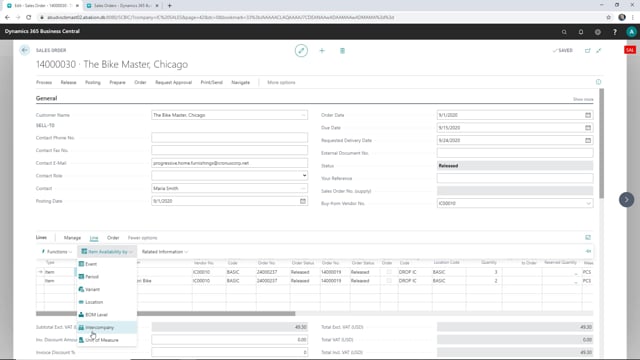This screenshot has height=360, width=640.
Task: Click the pencil edit icon
Action: click(x=301, y=51)
